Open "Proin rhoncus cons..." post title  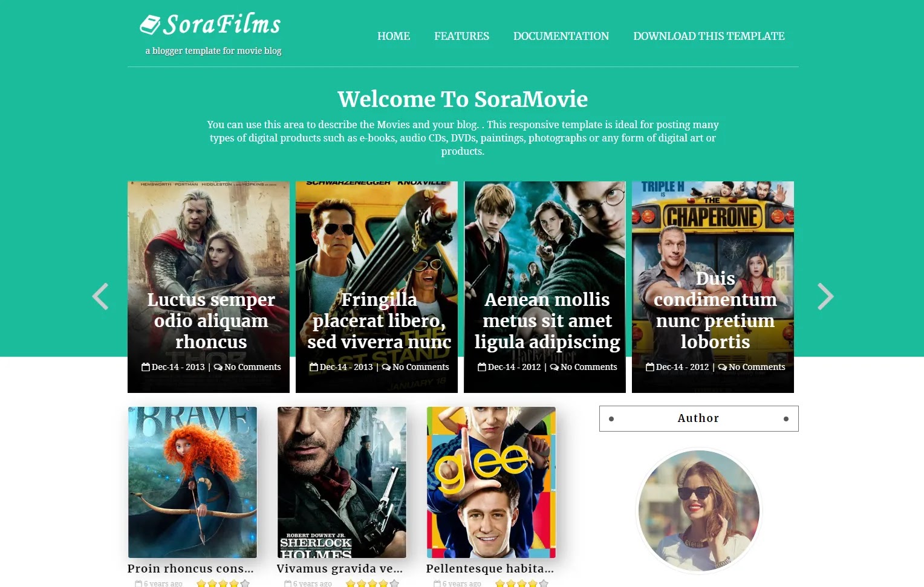(190, 569)
